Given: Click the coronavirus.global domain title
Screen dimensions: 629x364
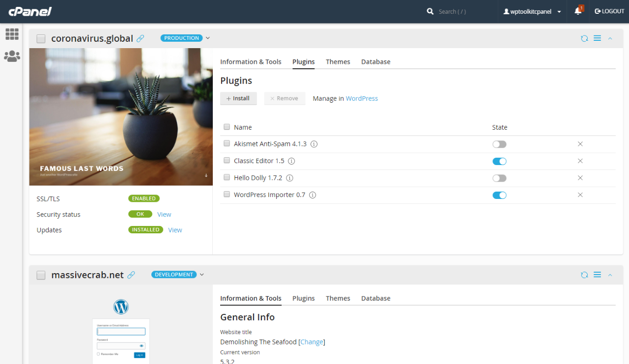Looking at the screenshot, I should 92,38.
